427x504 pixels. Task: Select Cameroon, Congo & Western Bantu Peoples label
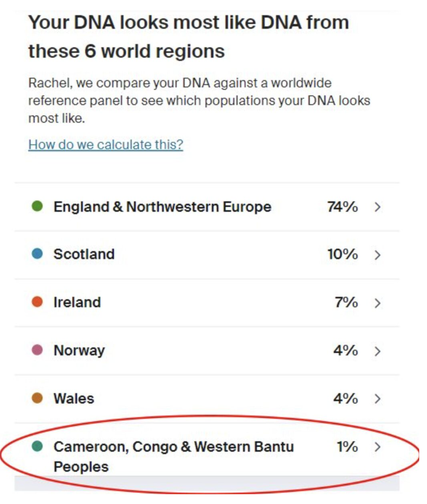174,457
